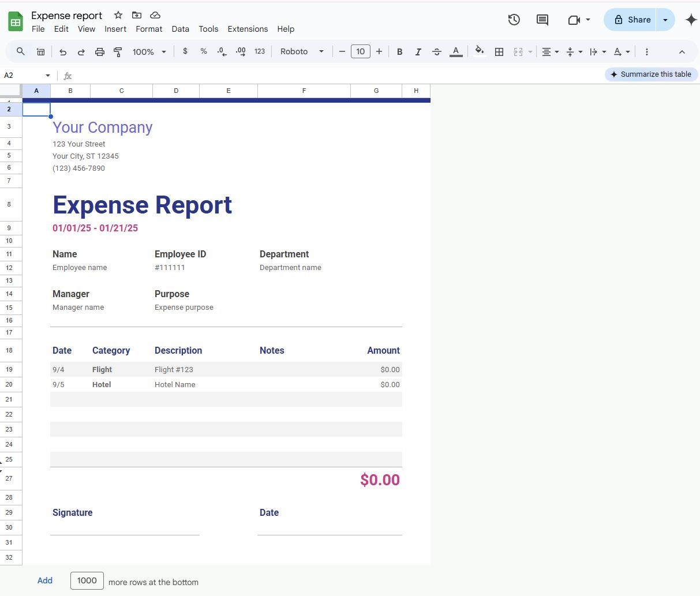
Task: Open the zoom level dropdown
Action: [148, 51]
